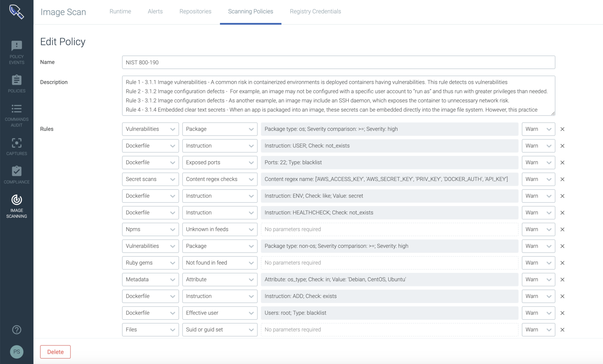
Task: Remove the Ruby gems rule
Action: click(562, 263)
